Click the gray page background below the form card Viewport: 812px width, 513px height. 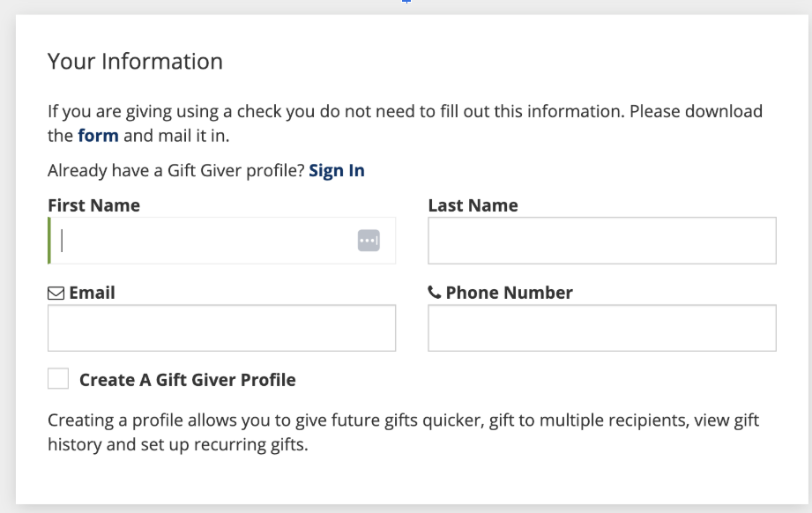click(406, 509)
